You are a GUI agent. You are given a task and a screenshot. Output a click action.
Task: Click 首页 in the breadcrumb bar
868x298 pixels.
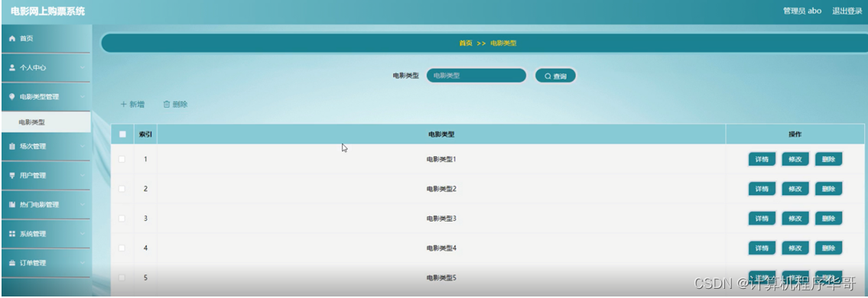click(x=466, y=43)
